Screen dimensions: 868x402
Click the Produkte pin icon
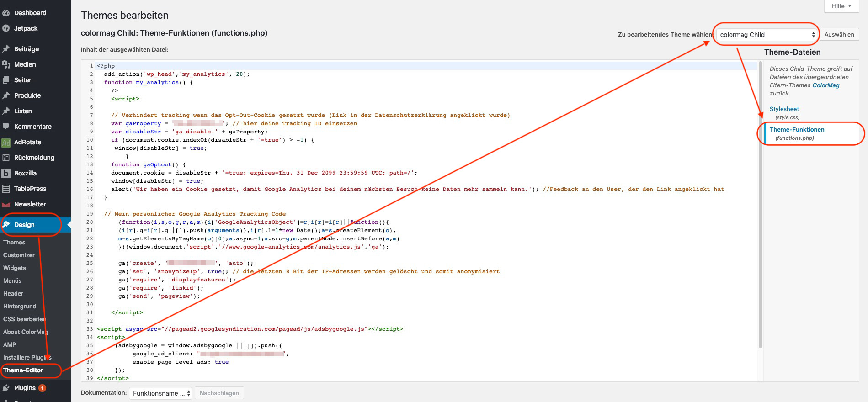coord(6,95)
